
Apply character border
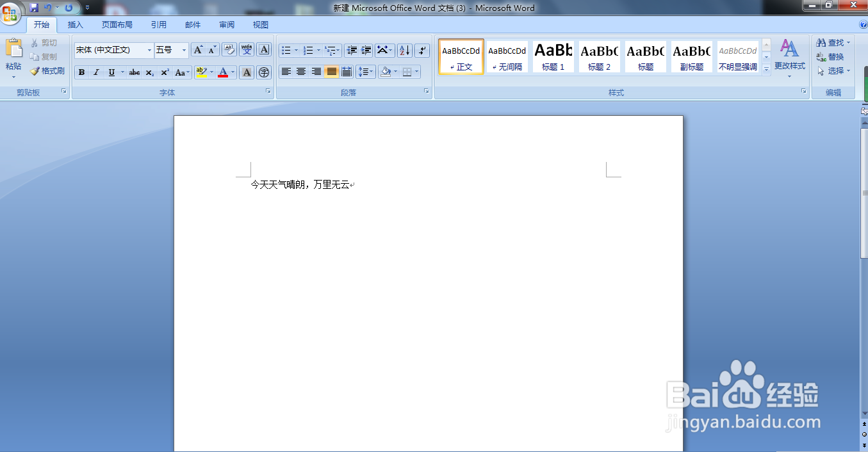264,50
